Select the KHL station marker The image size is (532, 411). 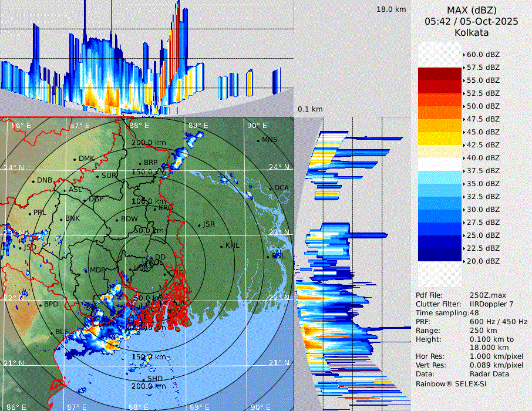tap(221, 246)
